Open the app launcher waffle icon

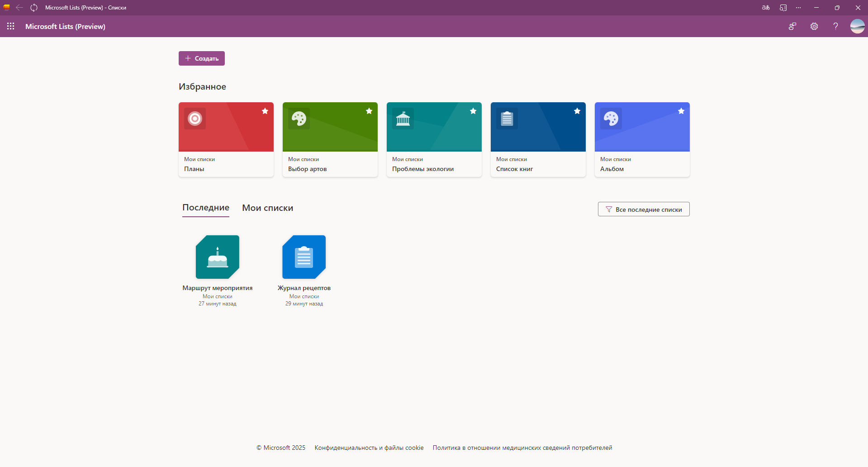[x=11, y=26]
